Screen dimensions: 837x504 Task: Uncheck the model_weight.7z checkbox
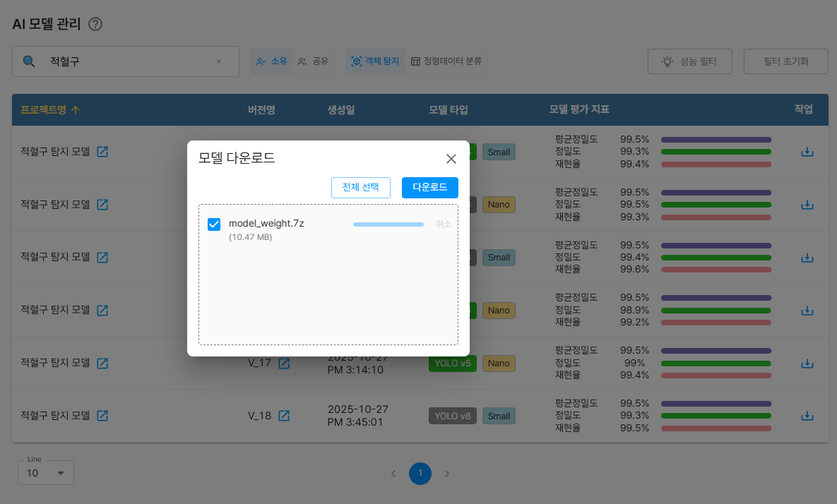tap(214, 224)
